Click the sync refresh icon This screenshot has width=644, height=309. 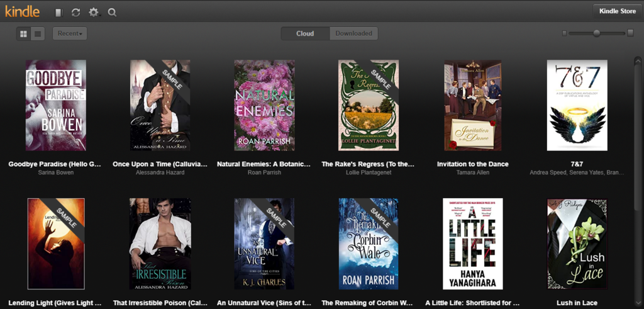[75, 13]
